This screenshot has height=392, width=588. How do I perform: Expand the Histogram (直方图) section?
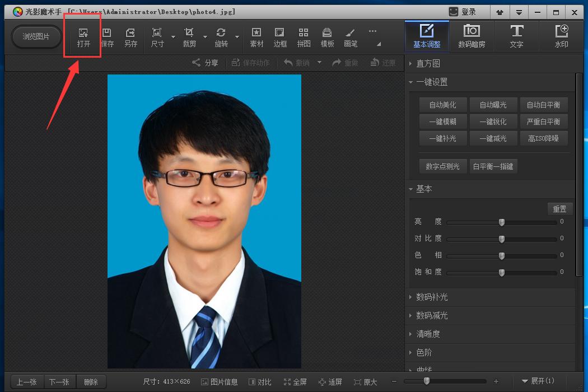(428, 63)
